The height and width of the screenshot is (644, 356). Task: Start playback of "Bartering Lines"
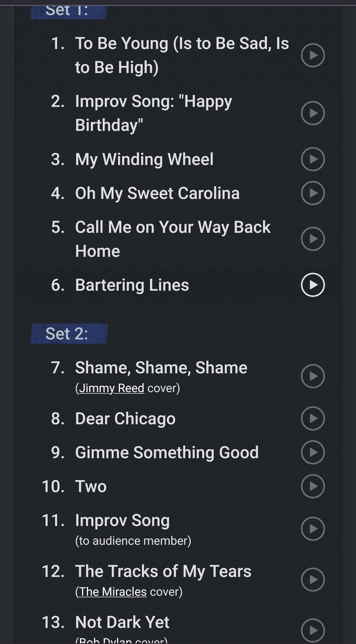(x=312, y=285)
